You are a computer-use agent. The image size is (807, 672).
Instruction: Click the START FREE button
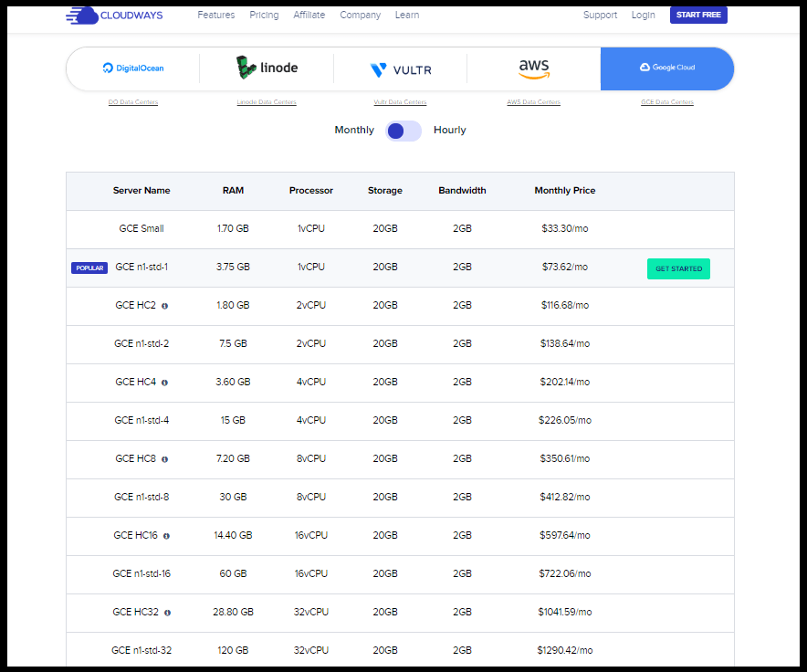(x=698, y=15)
